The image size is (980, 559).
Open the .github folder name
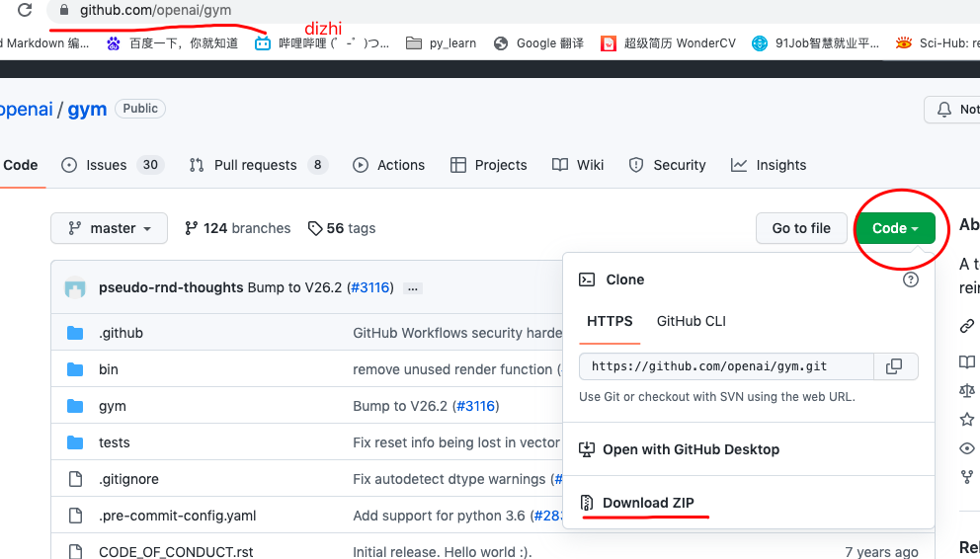pos(121,333)
